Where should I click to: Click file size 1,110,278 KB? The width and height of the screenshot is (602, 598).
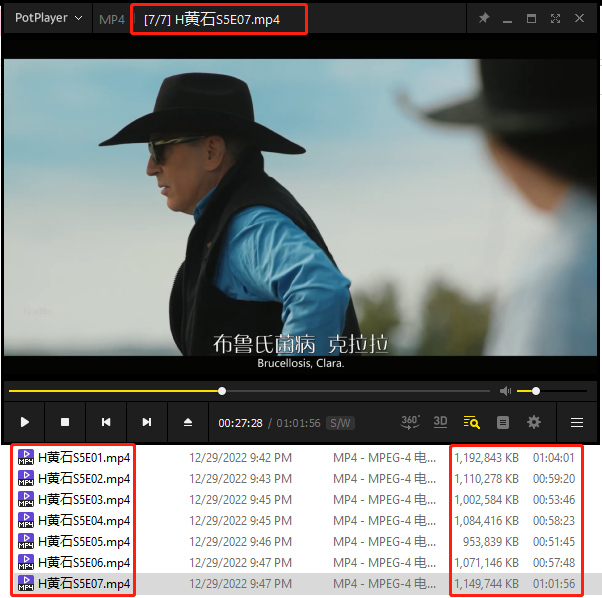486,479
